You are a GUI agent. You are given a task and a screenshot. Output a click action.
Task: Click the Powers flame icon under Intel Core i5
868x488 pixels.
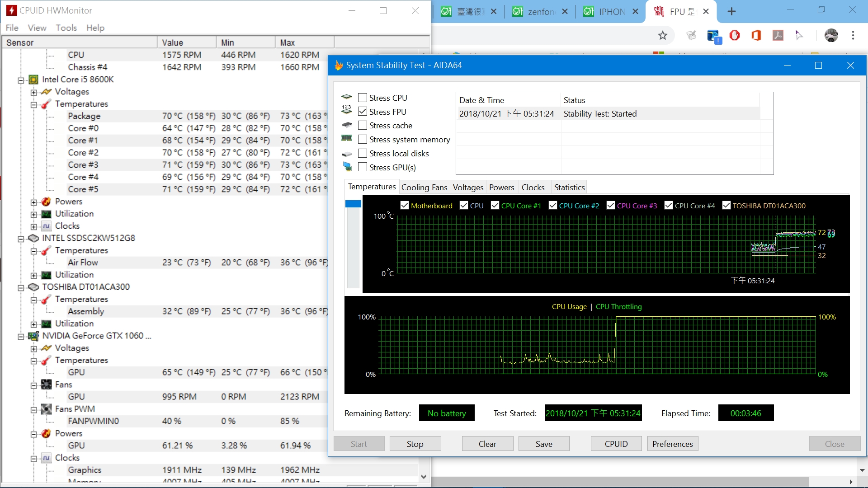pyautogui.click(x=46, y=202)
